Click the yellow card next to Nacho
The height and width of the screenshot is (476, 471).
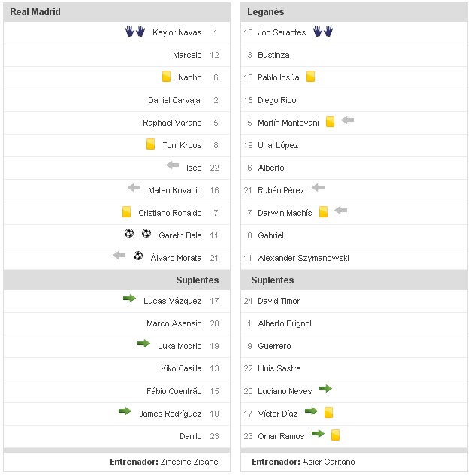[x=167, y=77]
